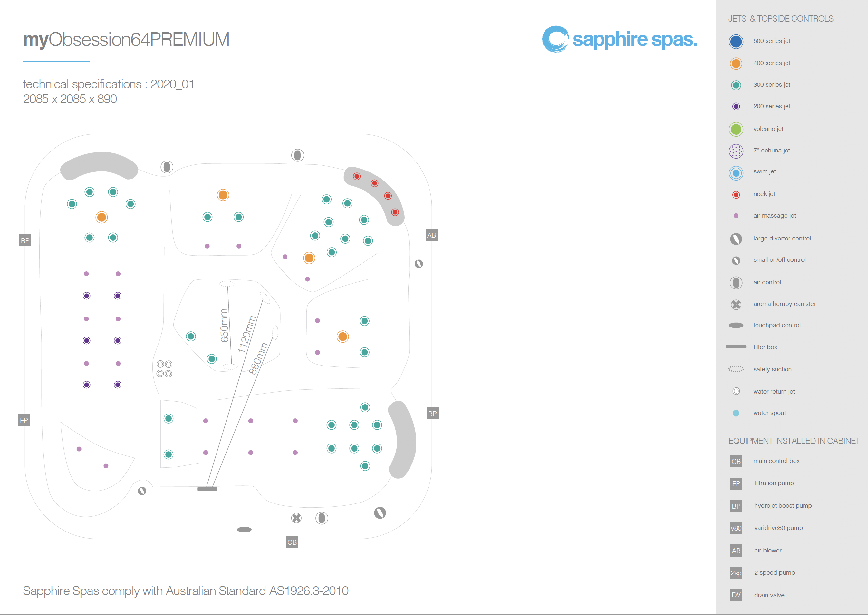Click the myObsession64PREMIUM title text
Screen dimensions: 868x615
pos(126,39)
